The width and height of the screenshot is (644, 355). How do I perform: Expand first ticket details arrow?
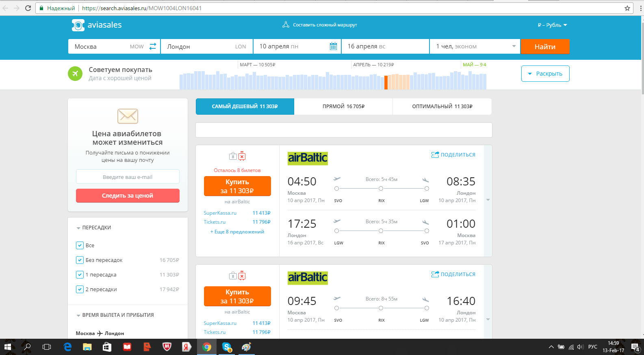click(x=488, y=200)
